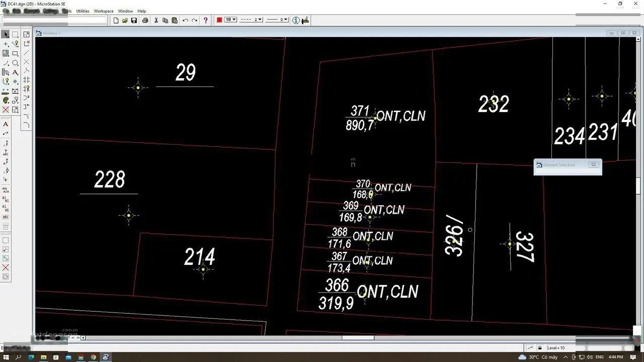Click the Undo arrow icon
The width and height of the screenshot is (644, 362).
(x=185, y=20)
